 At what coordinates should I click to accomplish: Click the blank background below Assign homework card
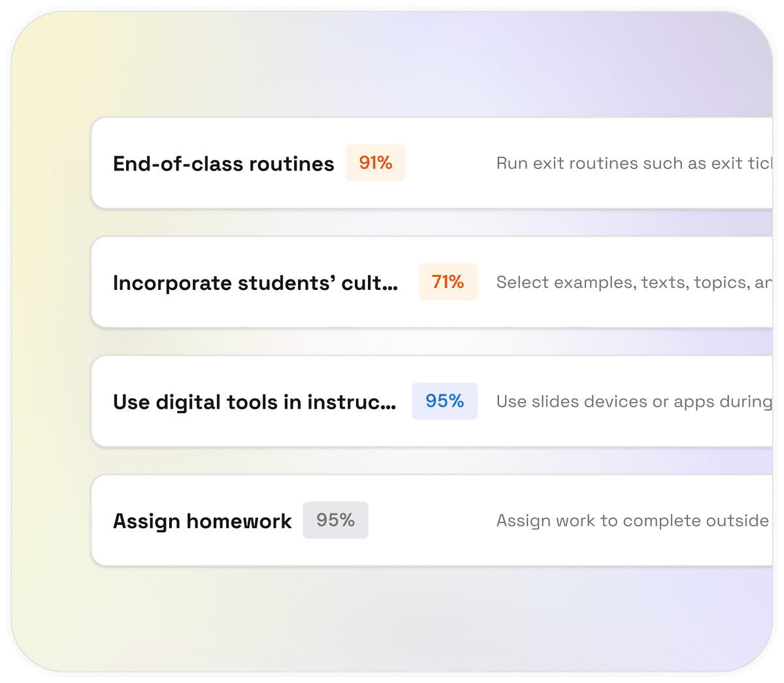click(x=392, y=620)
